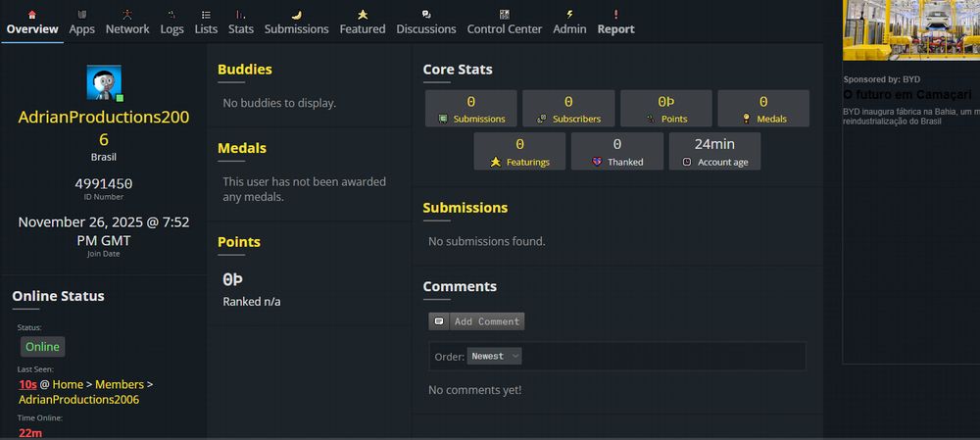
Task: Click the Subscribers stat icon
Action: coord(542,119)
